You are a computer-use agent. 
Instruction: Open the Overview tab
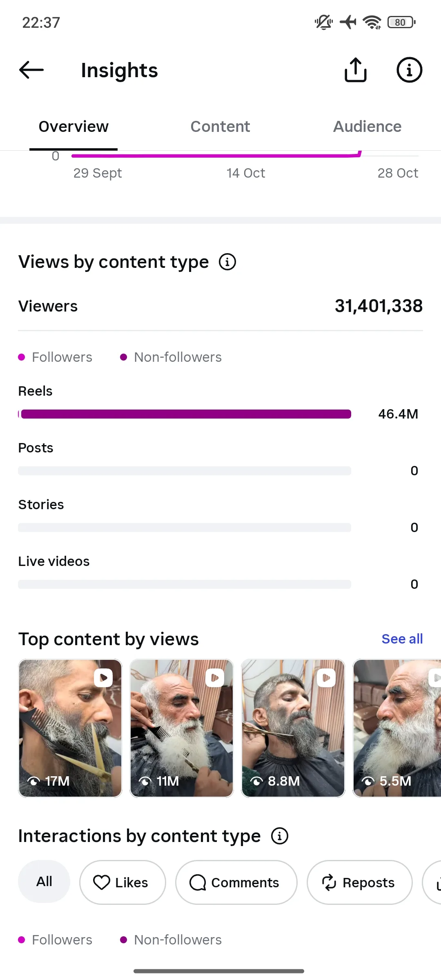click(73, 127)
